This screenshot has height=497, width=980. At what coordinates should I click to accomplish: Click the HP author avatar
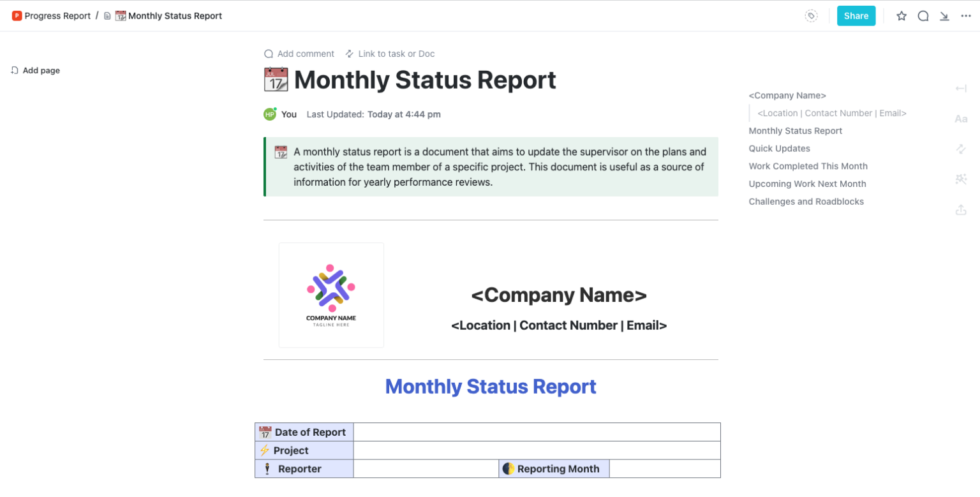pyautogui.click(x=270, y=114)
